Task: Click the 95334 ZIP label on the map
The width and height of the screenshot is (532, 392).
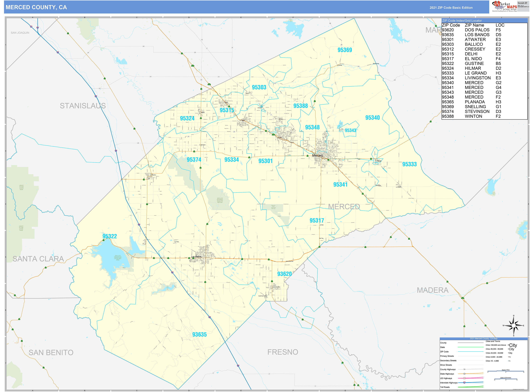Action: tap(232, 160)
